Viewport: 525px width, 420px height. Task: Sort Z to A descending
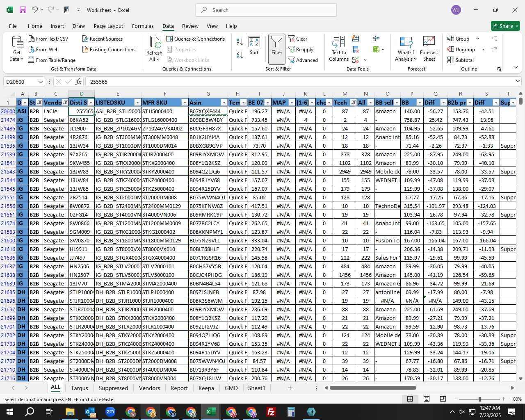point(240,55)
